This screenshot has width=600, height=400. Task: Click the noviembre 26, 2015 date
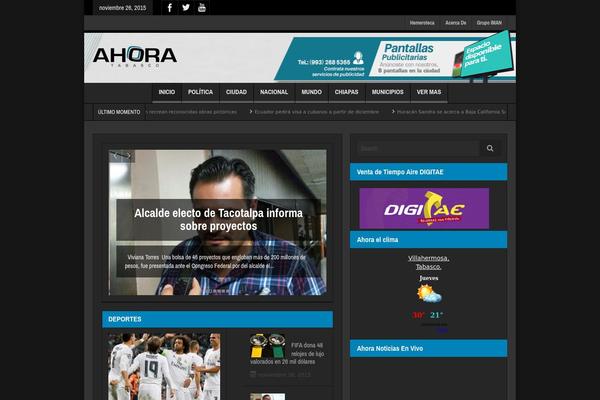point(122,8)
